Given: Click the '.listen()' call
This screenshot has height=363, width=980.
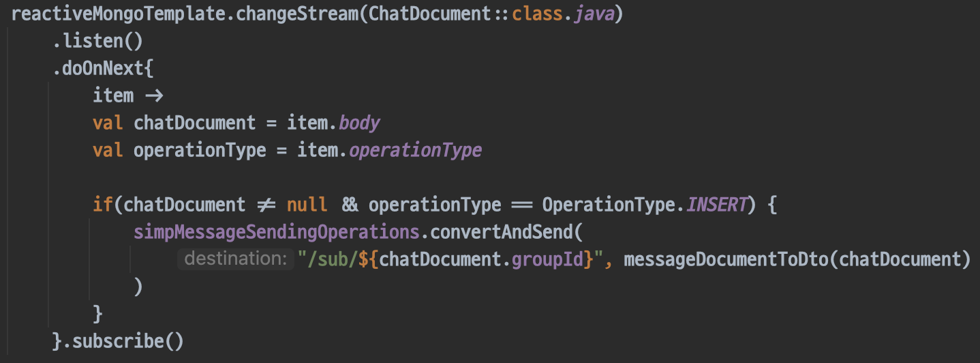Looking at the screenshot, I should (97, 42).
